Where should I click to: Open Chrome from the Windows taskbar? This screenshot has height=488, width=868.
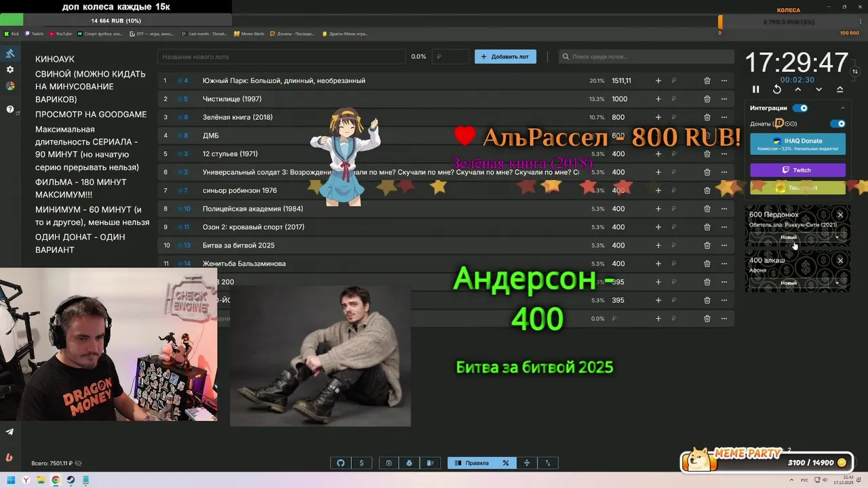56,480
